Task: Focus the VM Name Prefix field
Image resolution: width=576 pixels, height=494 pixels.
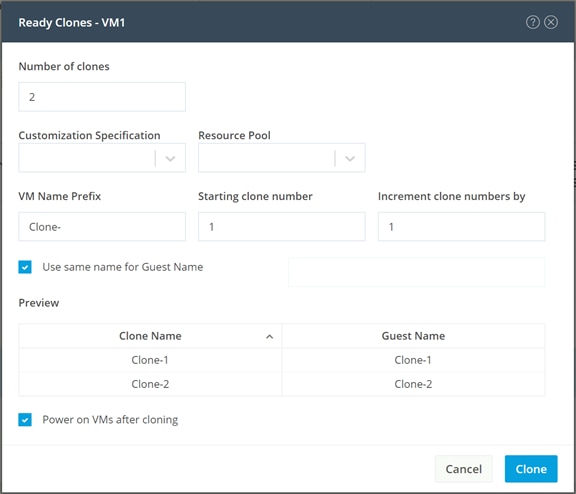Action: [102, 227]
